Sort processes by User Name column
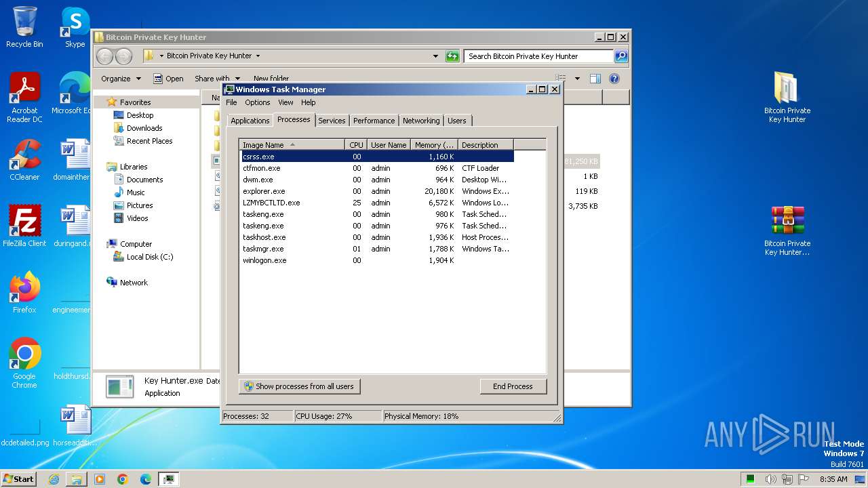 (389, 145)
